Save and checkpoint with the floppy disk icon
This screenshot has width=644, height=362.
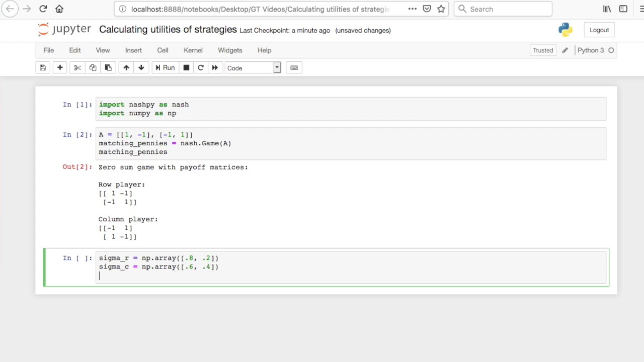click(43, 68)
